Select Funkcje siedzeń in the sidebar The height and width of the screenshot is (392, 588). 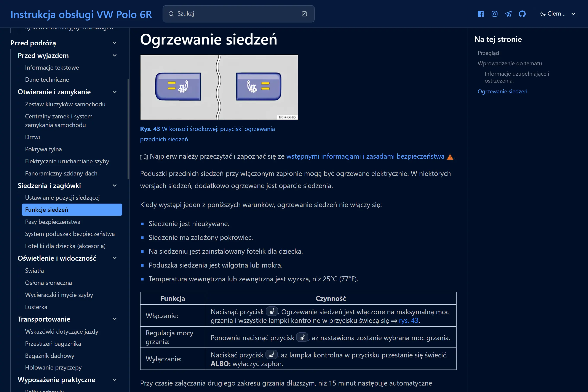(47, 210)
